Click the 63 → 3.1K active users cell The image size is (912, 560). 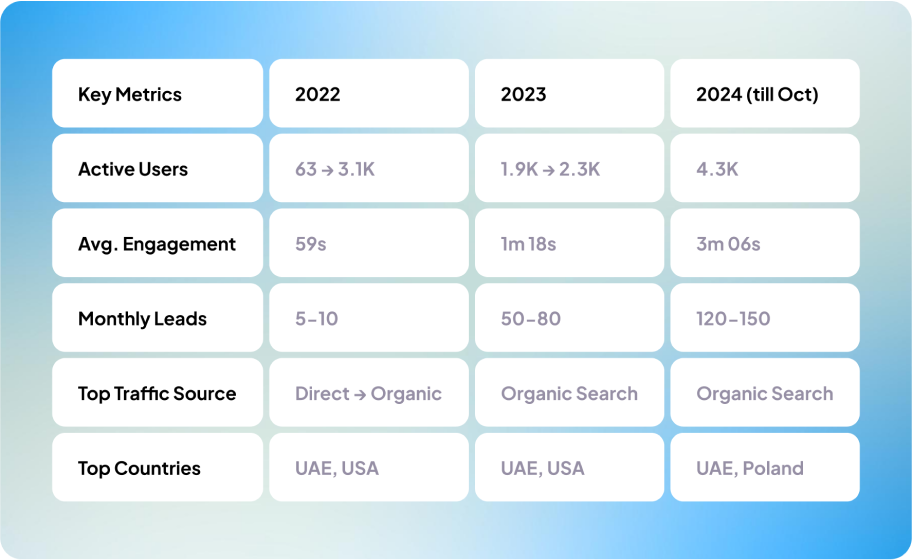tap(367, 169)
